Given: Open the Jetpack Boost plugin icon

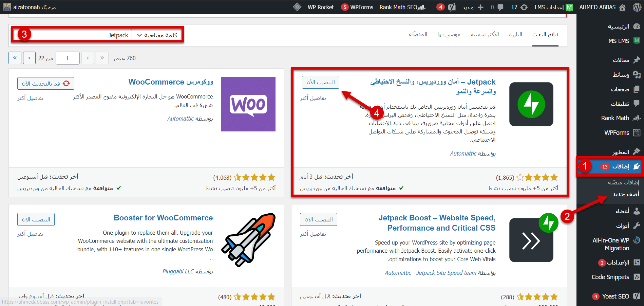Looking at the screenshot, I should 531,240.
